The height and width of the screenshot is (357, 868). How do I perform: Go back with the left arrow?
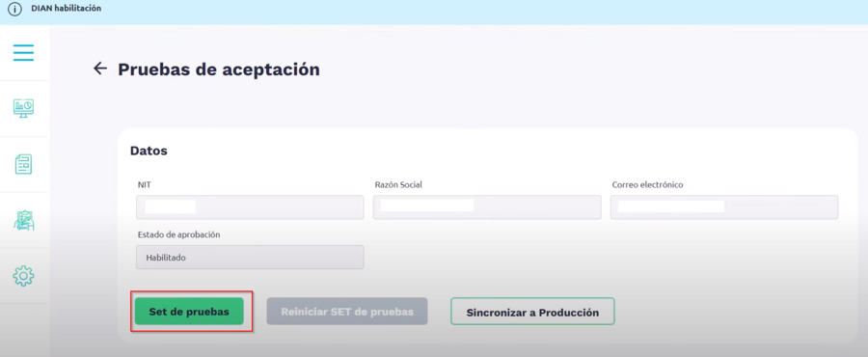pyautogui.click(x=100, y=69)
